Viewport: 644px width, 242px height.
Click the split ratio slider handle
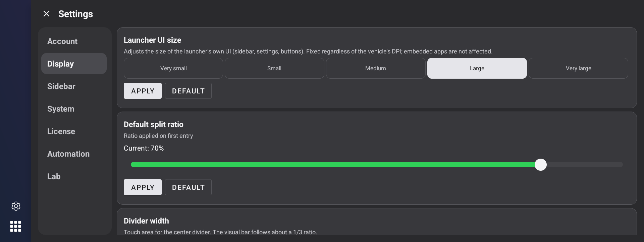[541, 165]
